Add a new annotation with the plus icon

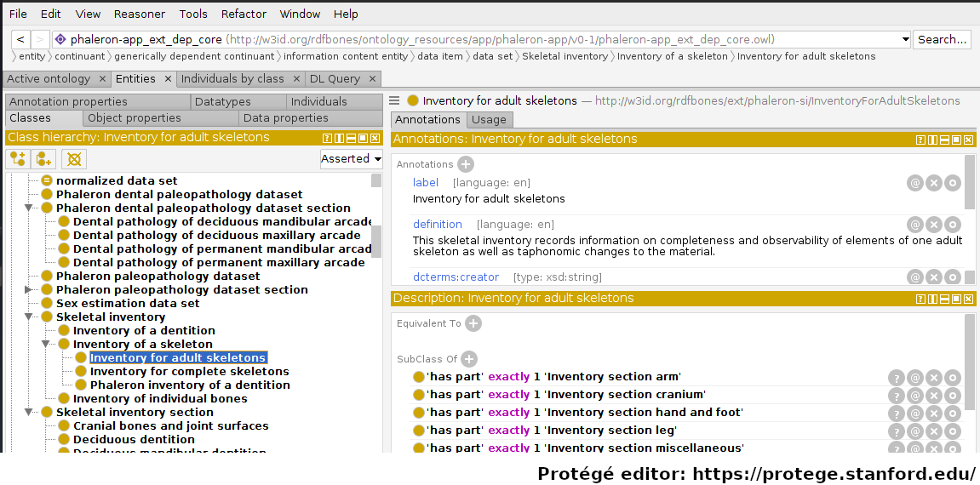tap(466, 164)
